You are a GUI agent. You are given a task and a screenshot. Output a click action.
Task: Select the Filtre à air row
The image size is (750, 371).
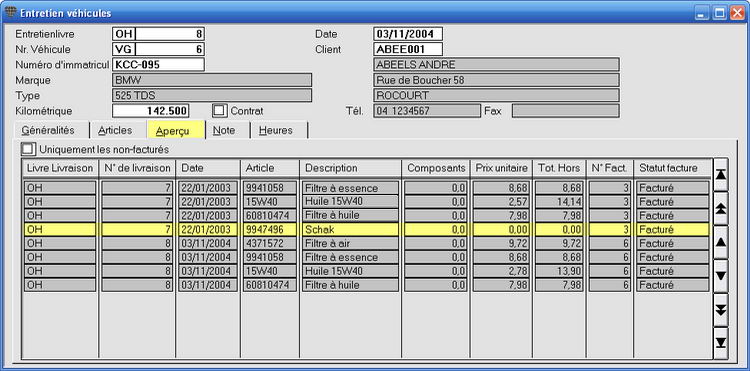coord(366,243)
